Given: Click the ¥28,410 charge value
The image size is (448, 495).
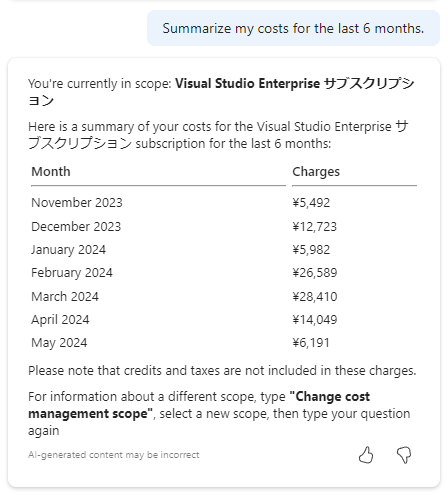Looking at the screenshot, I should (x=315, y=297).
